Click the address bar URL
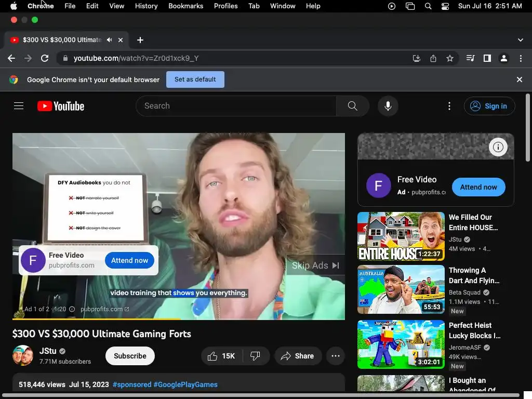This screenshot has height=399, width=532. [136, 58]
